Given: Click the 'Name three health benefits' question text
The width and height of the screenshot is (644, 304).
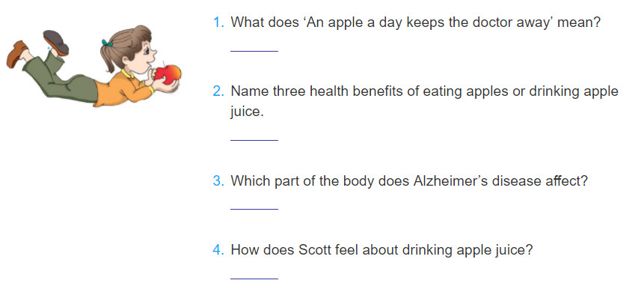Looking at the screenshot, I should tap(424, 101).
